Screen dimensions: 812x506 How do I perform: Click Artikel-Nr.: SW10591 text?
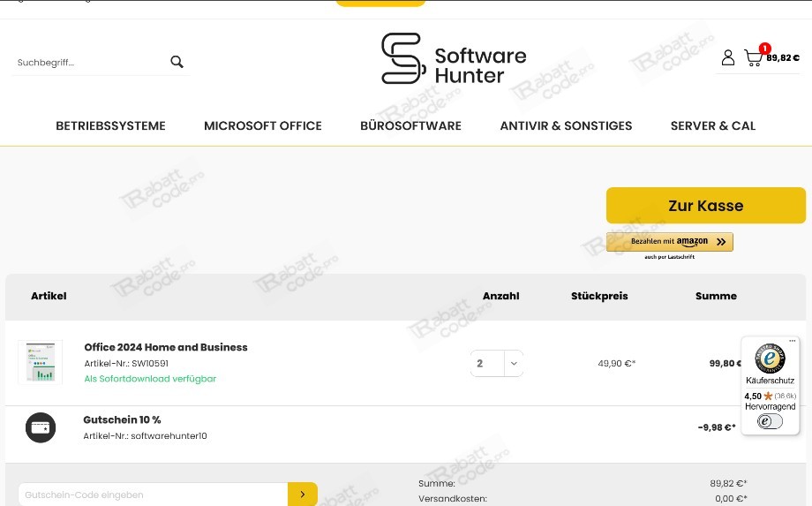coord(126,364)
